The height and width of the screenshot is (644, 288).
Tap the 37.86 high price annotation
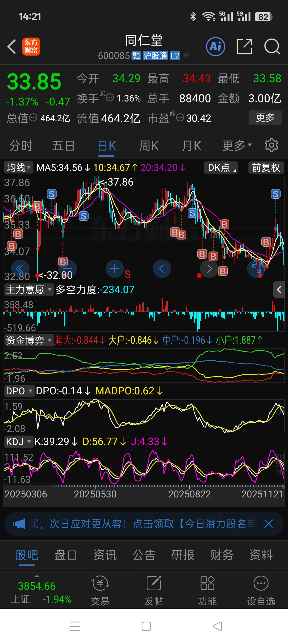116,182
